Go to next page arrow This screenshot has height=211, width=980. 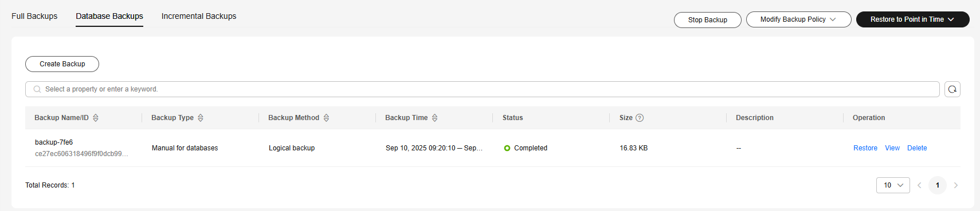pyautogui.click(x=956, y=185)
